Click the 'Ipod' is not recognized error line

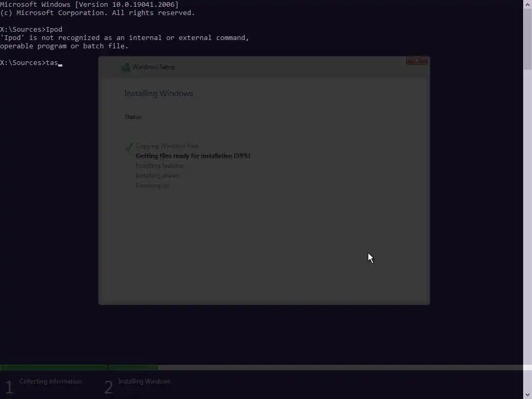click(125, 37)
